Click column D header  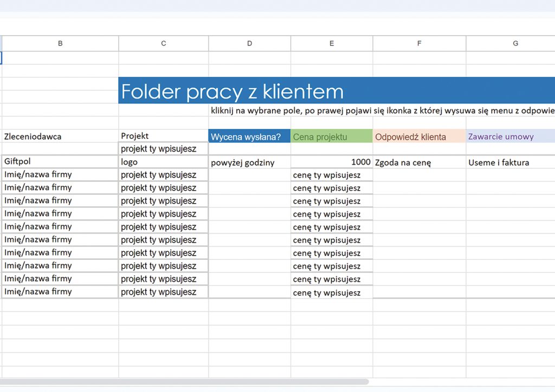[x=249, y=43]
